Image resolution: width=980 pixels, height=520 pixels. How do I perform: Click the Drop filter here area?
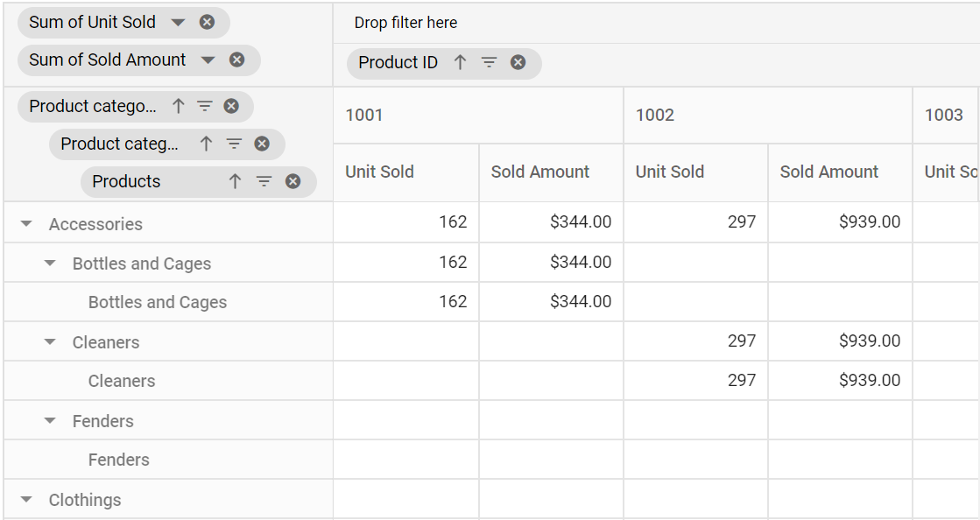pos(405,23)
